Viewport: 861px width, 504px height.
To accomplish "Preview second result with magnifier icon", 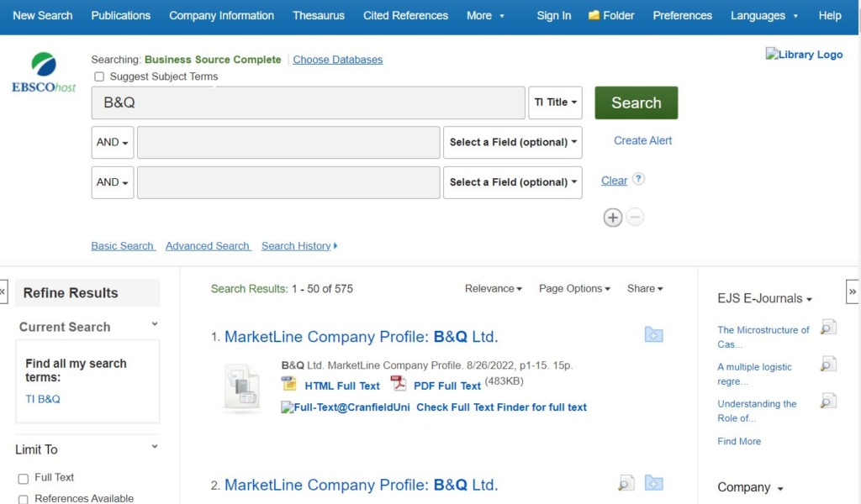I will tap(626, 483).
